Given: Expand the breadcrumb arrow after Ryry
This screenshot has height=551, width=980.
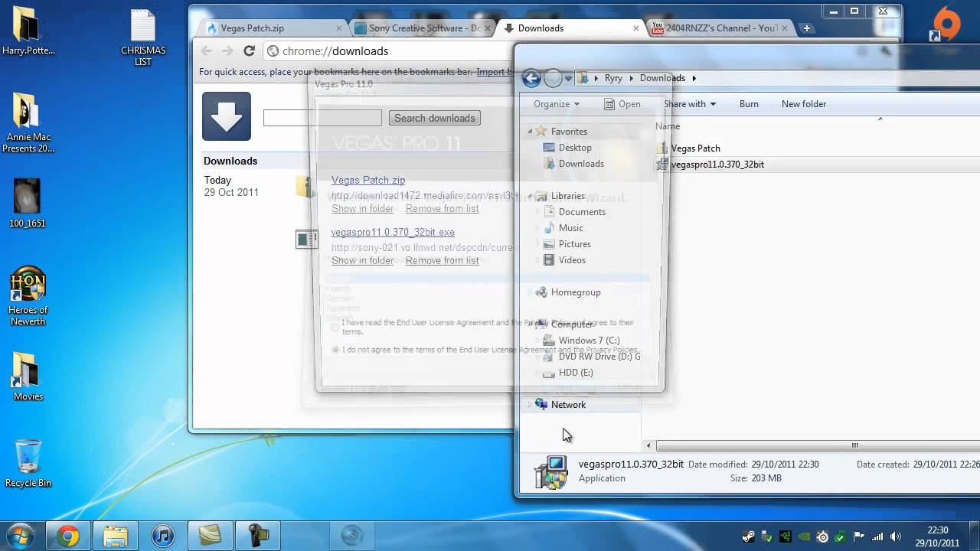Looking at the screenshot, I should coord(632,78).
